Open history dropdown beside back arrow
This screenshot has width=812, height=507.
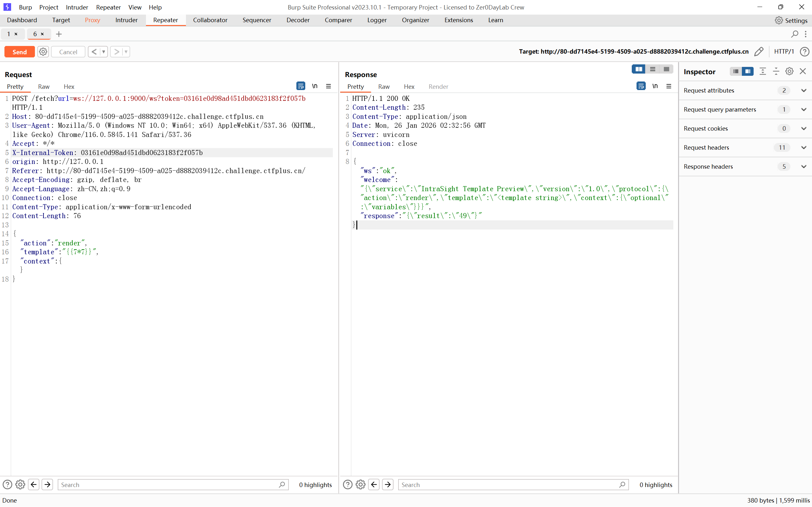[104, 52]
